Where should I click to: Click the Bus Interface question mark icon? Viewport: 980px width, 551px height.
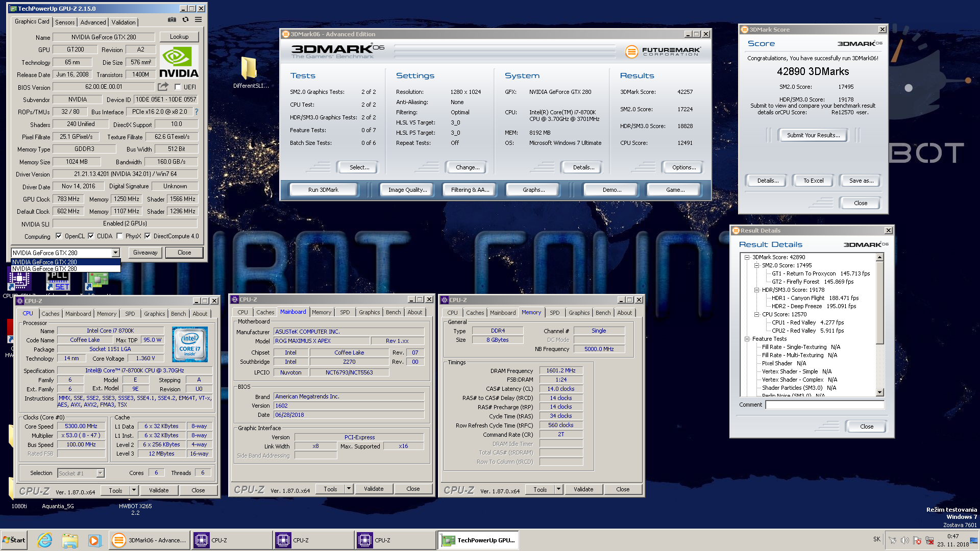pos(197,112)
